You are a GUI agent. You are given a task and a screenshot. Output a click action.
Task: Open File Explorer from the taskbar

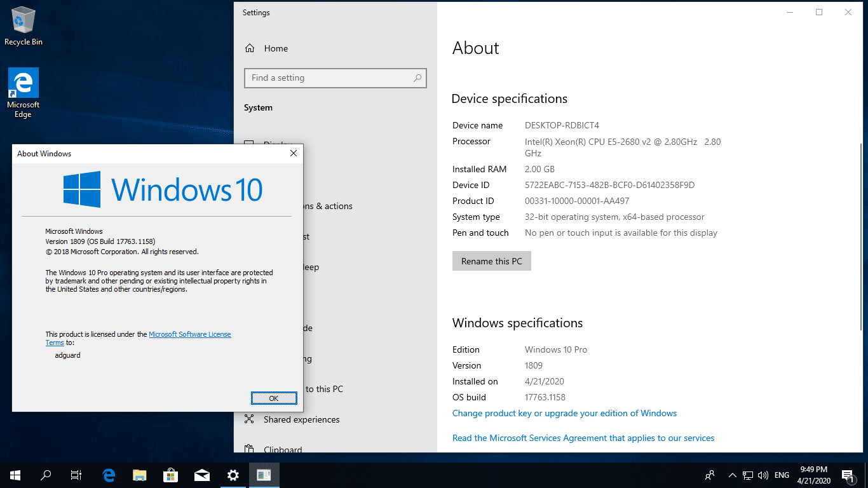pyautogui.click(x=140, y=475)
